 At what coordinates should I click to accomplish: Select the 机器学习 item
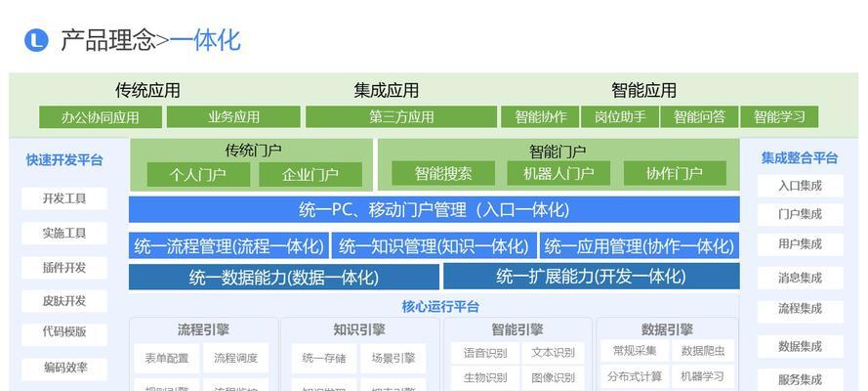pos(702,376)
